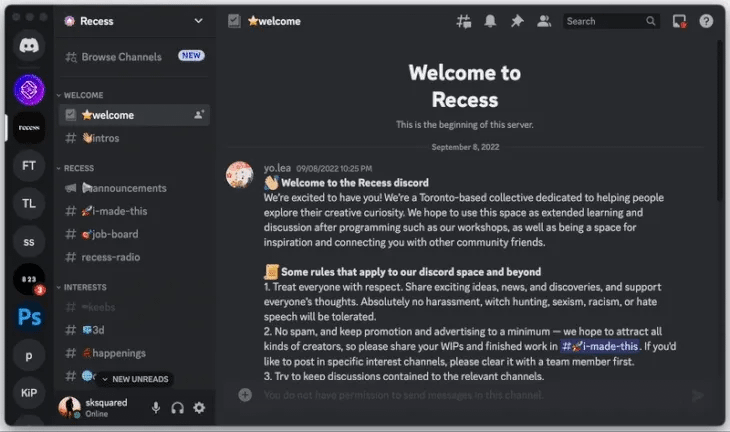Collapse the RECESS category

click(75, 168)
